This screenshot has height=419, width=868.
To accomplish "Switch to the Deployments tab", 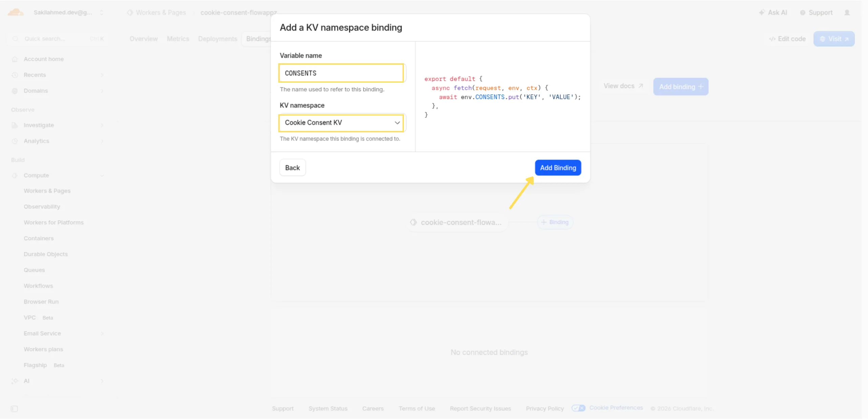I will [218, 39].
